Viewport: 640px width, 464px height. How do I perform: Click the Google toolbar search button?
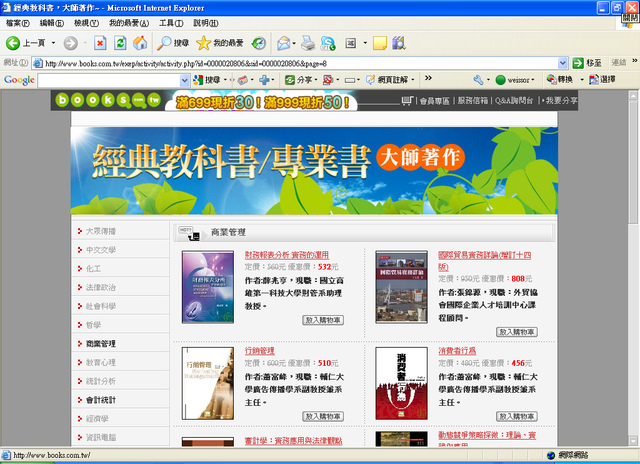(207, 80)
